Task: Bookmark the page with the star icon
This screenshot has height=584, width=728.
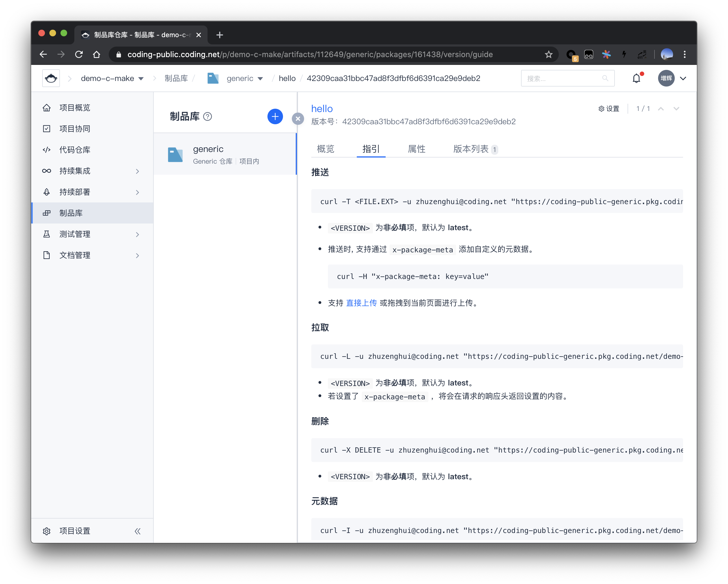Action: click(x=548, y=54)
